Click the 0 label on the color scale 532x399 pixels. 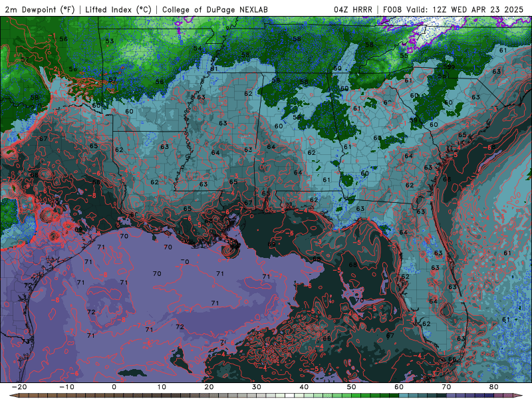114,387
